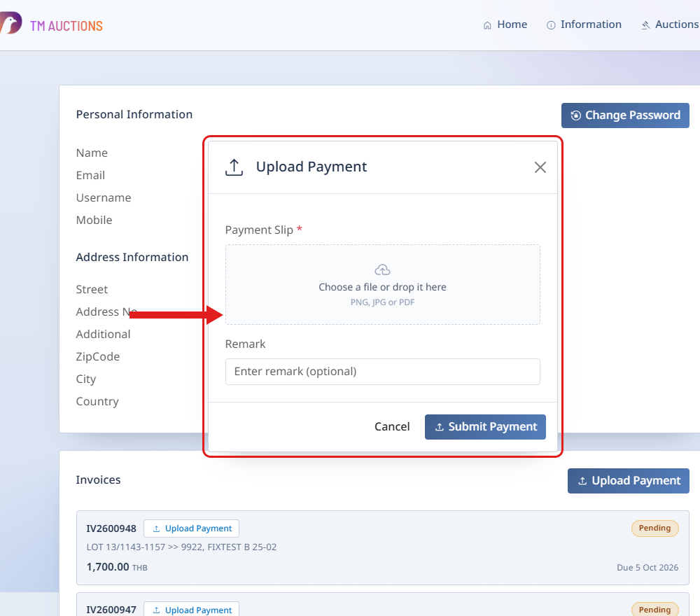Cancel the Upload Payment dialog
Screen dimensions: 700x616
point(392,427)
